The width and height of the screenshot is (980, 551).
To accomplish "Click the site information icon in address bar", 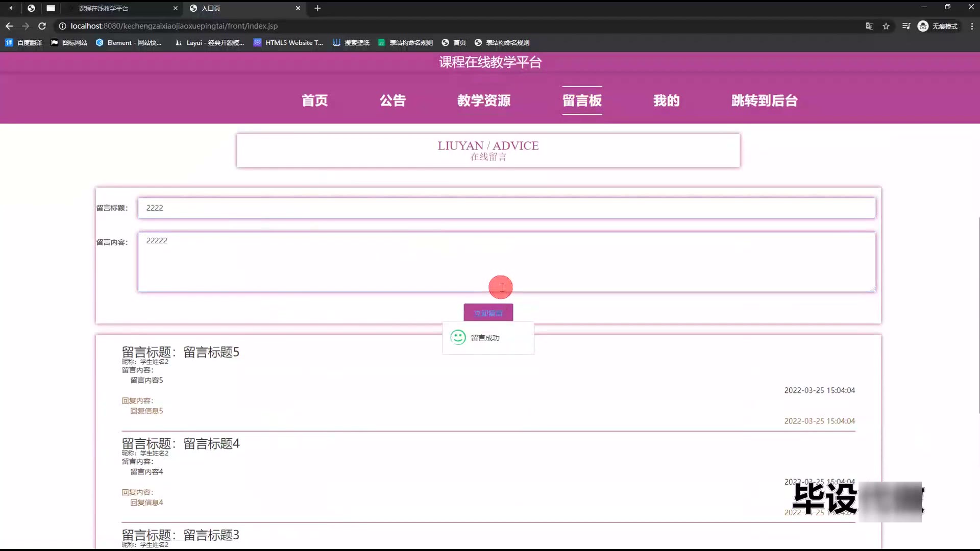I will pyautogui.click(x=62, y=26).
